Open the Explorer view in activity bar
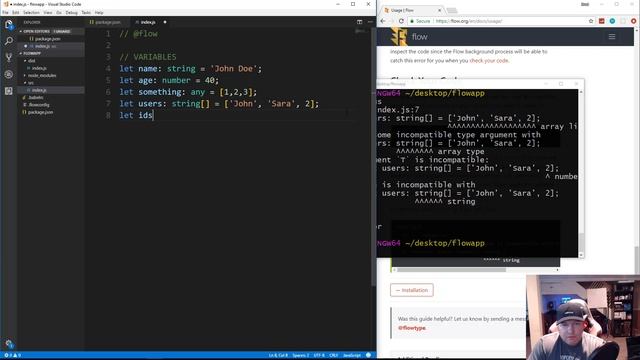640x360 pixels. pos(9,24)
